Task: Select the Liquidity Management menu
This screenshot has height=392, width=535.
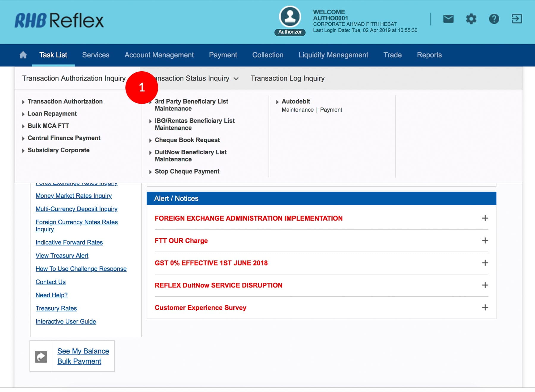Action: 333,55
